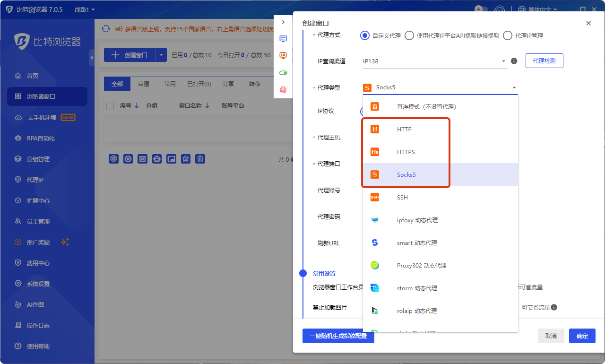Click the 创建窗口 button in the main toolbar

130,55
